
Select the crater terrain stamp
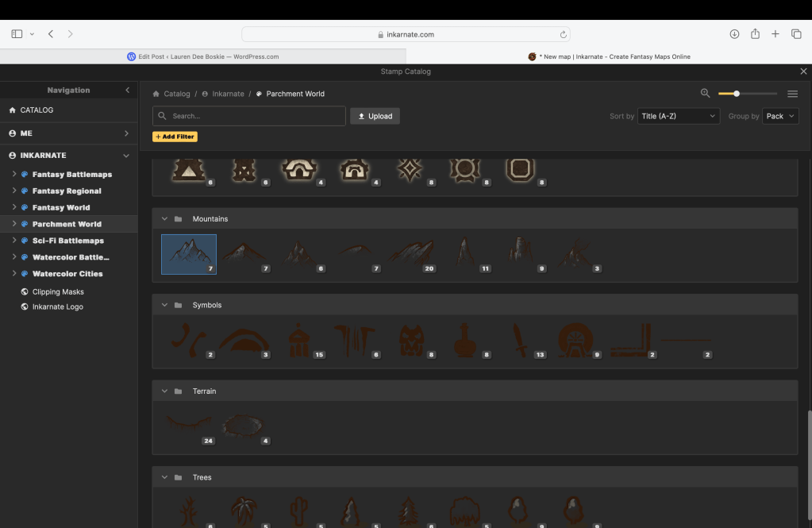243,426
